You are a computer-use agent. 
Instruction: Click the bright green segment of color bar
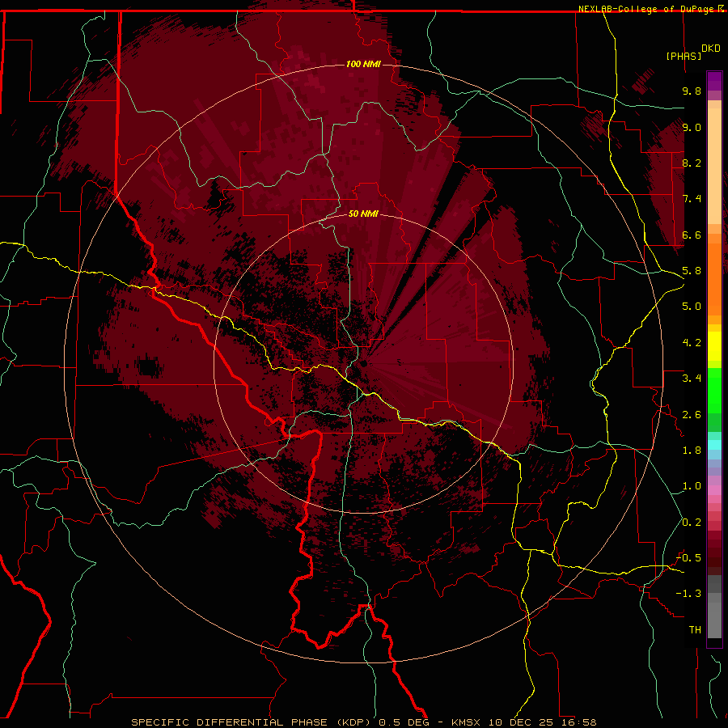(x=714, y=390)
